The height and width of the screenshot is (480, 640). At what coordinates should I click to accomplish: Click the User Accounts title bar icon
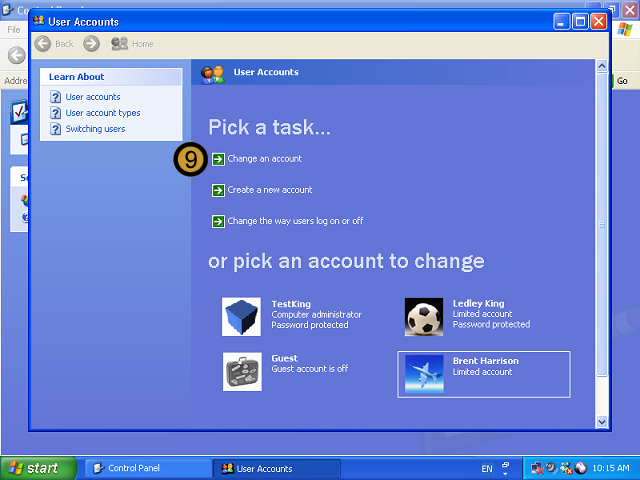39,20
